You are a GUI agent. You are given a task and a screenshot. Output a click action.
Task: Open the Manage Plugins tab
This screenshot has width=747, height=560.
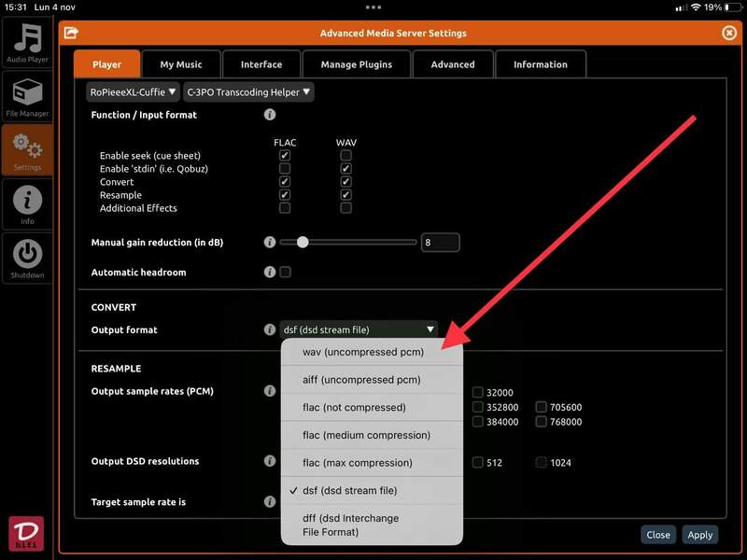point(357,64)
